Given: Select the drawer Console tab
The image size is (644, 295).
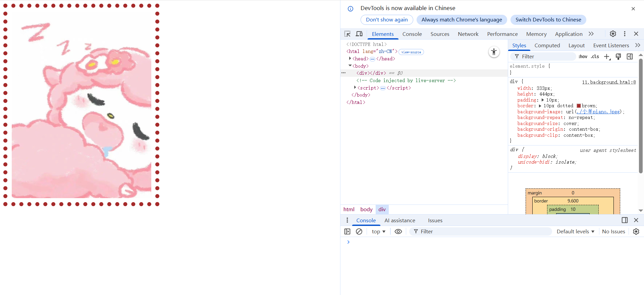Looking at the screenshot, I should (x=366, y=220).
